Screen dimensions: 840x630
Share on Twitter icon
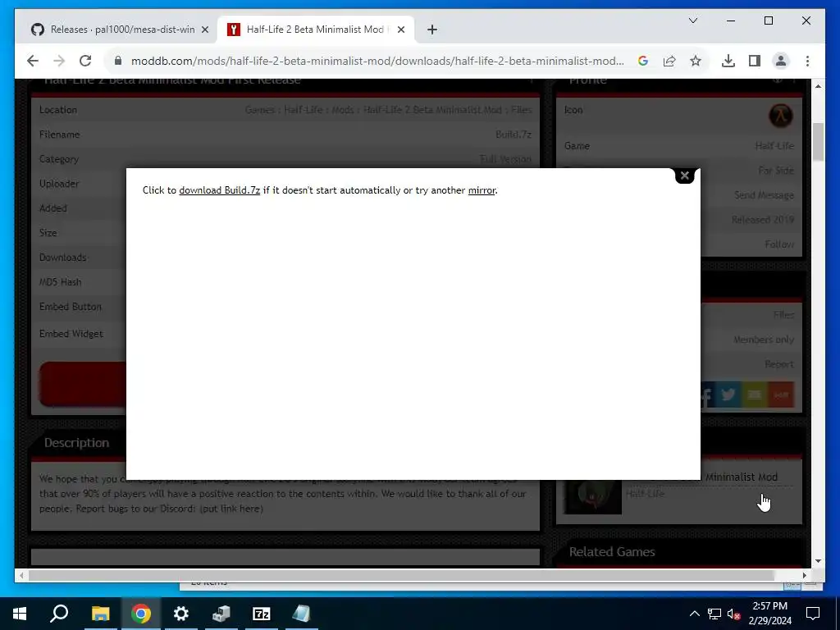tap(728, 395)
